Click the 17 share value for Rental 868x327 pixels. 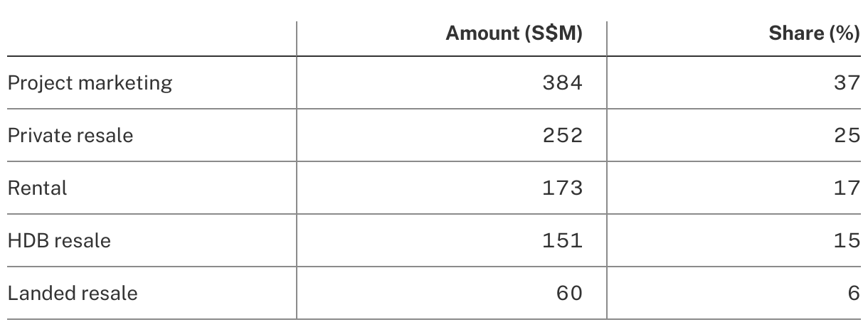point(847,188)
